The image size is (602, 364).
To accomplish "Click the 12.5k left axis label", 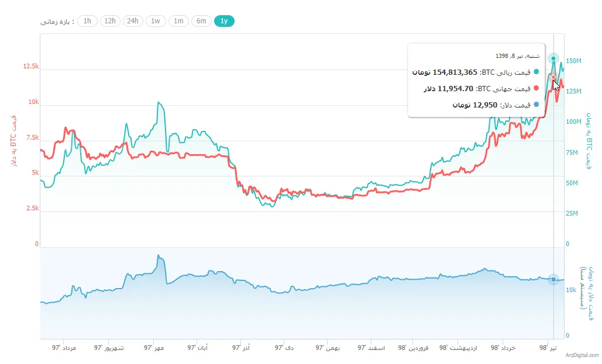I will (31, 67).
